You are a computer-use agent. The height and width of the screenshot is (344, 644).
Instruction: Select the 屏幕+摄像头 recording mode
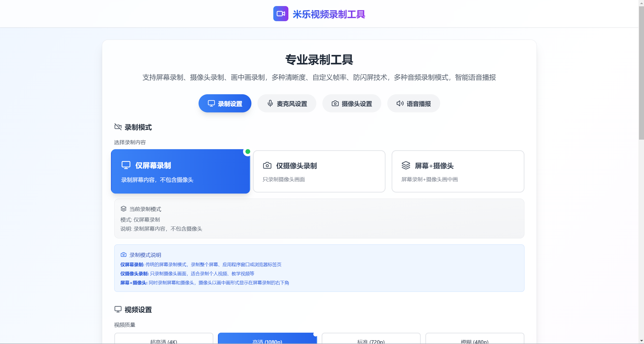[x=458, y=171]
